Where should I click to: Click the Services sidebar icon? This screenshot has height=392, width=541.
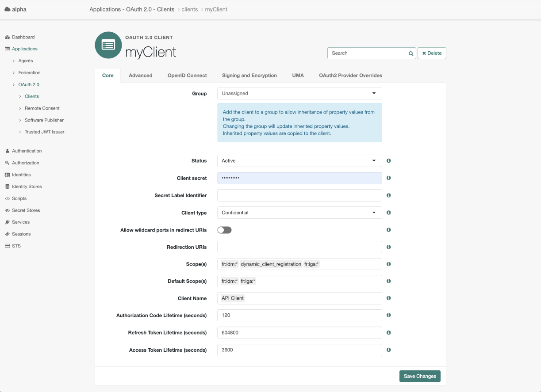coord(8,222)
